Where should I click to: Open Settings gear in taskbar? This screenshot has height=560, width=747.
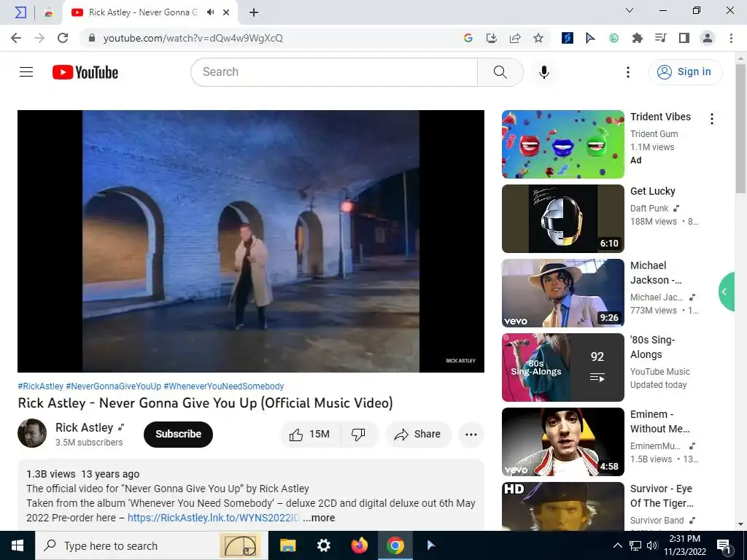coord(323,545)
